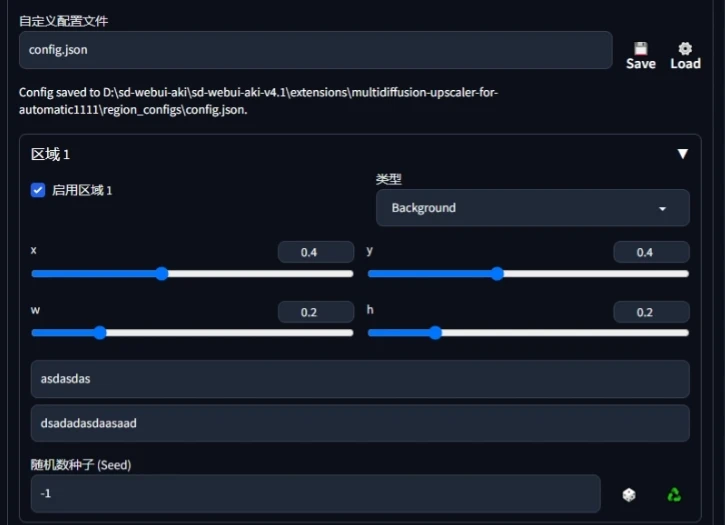Viewport: 725px width, 525px height.
Task: Click the x value number box
Action: [x=316, y=252]
